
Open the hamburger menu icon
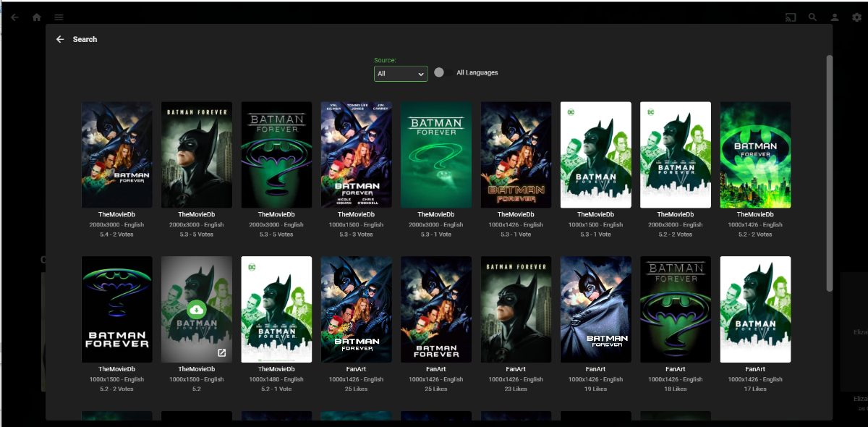click(59, 17)
